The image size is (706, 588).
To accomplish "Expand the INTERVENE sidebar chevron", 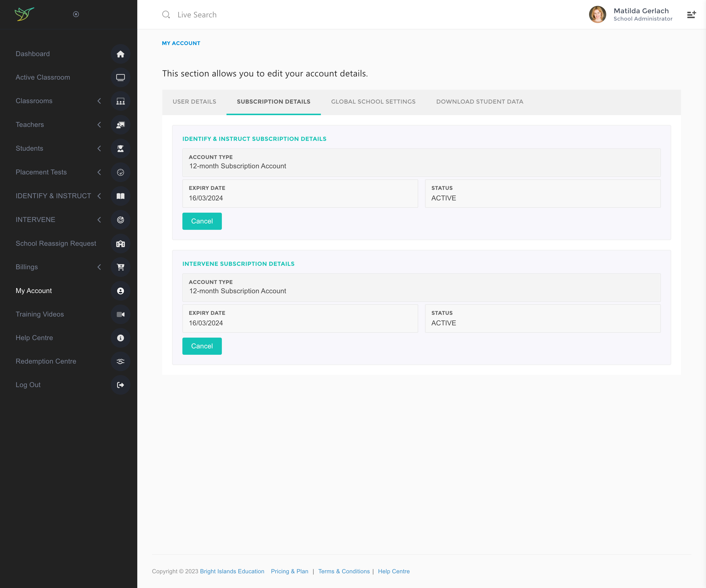I will tap(99, 220).
